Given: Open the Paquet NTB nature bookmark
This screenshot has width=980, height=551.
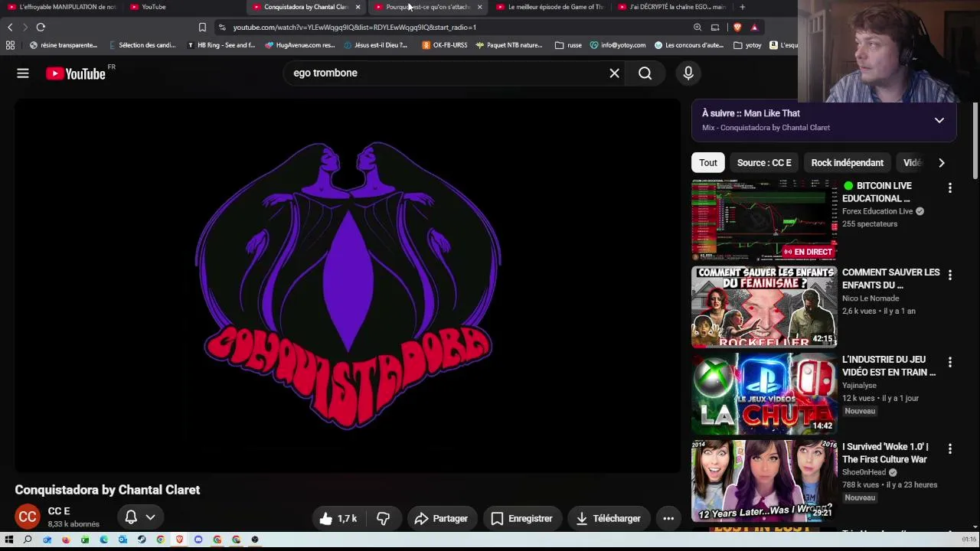Looking at the screenshot, I should click(x=509, y=45).
